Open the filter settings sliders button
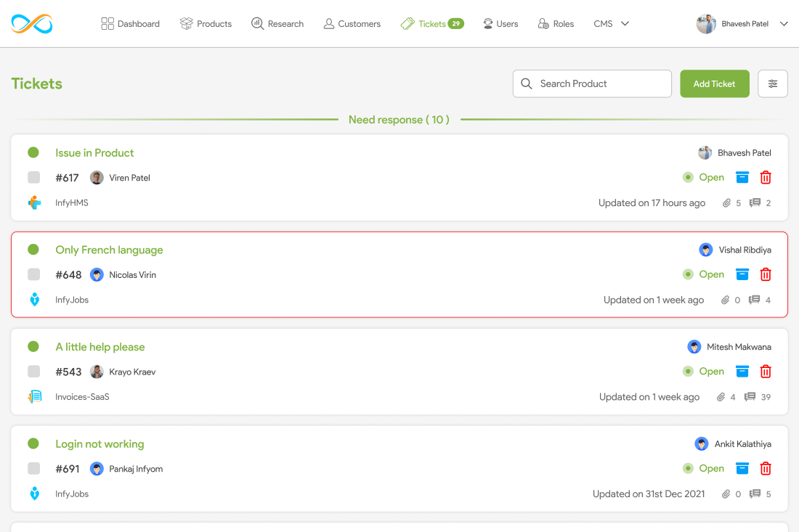 [773, 83]
